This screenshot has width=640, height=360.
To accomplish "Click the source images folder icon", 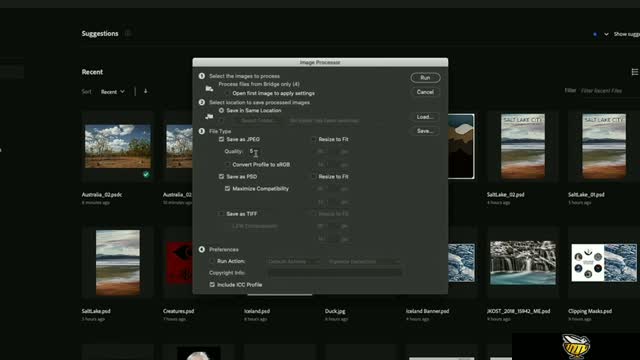I will [x=209, y=89].
